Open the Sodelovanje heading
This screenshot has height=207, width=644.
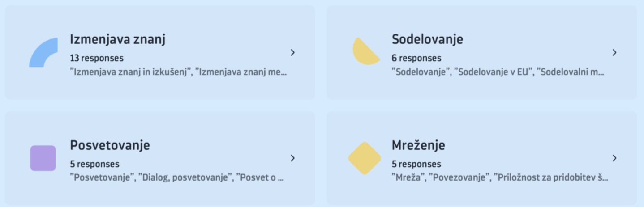[427, 39]
